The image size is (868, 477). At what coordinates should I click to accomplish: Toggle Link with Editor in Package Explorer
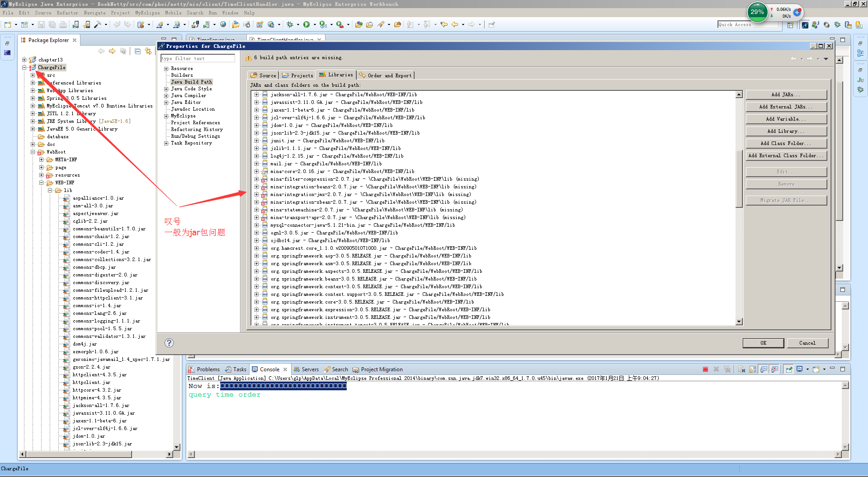(148, 51)
